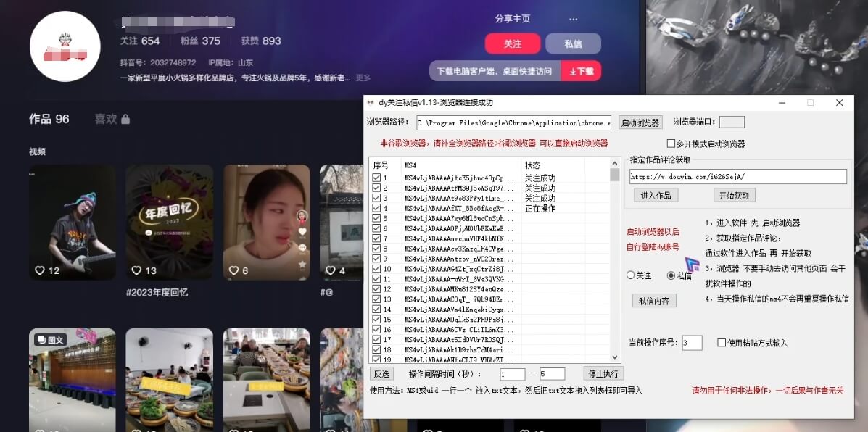Click the '...' more options icon beside 分享主页

click(x=573, y=19)
